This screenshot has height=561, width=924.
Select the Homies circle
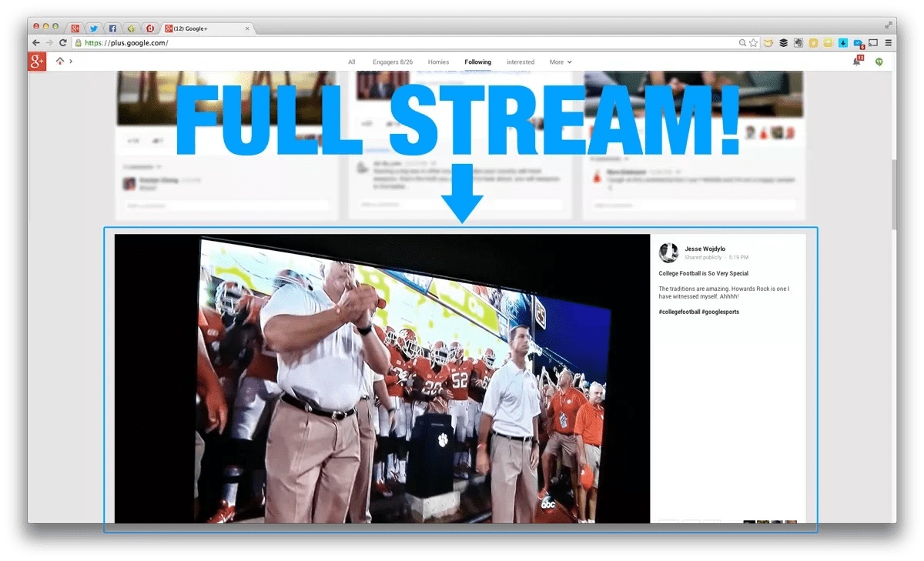[438, 62]
